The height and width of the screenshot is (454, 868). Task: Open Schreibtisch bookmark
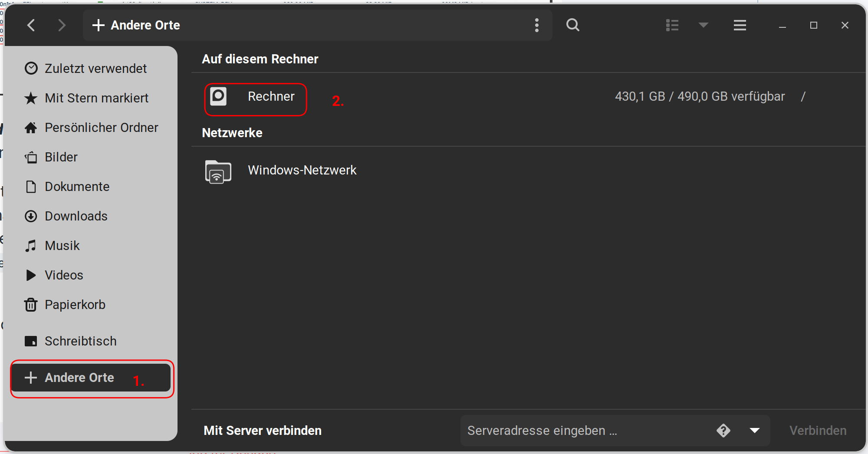click(x=90, y=341)
